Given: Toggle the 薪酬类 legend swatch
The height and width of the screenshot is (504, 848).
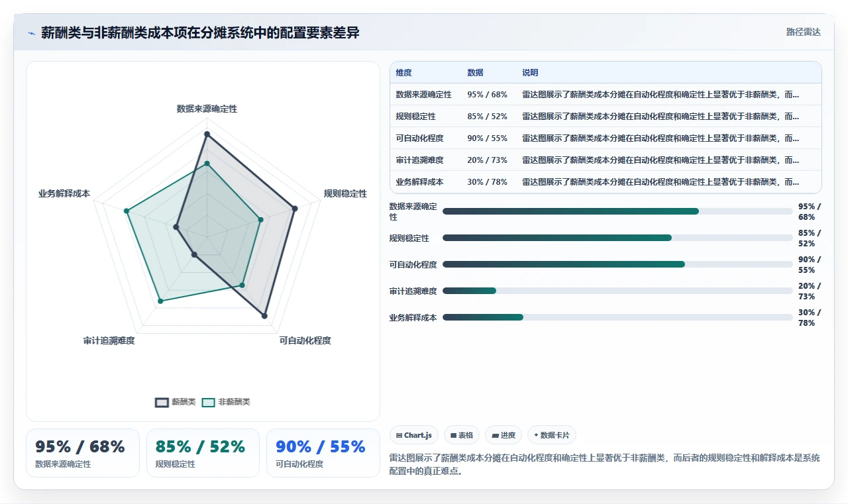Looking at the screenshot, I should pyautogui.click(x=162, y=402).
